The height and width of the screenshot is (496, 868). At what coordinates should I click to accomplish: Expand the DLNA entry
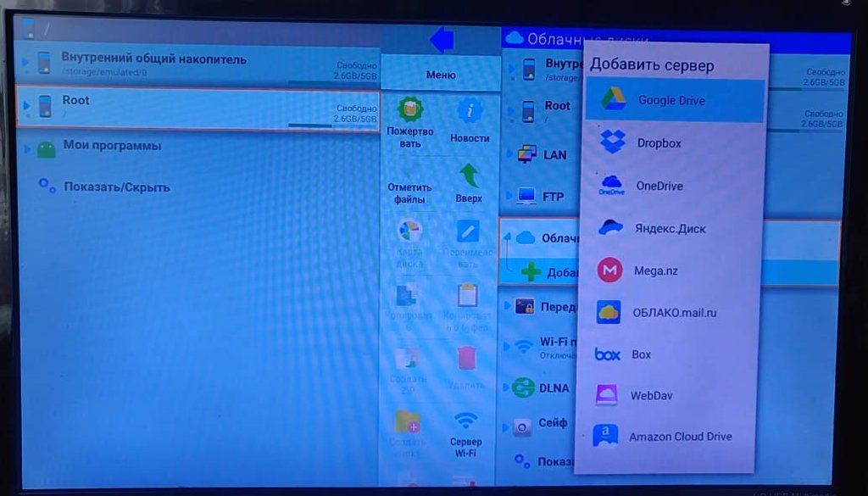pyautogui.click(x=506, y=387)
